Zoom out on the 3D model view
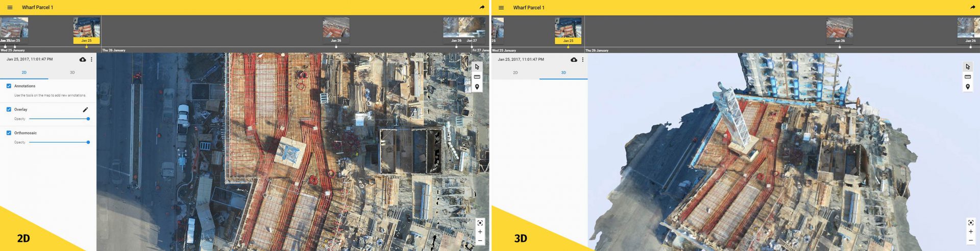 971,241
